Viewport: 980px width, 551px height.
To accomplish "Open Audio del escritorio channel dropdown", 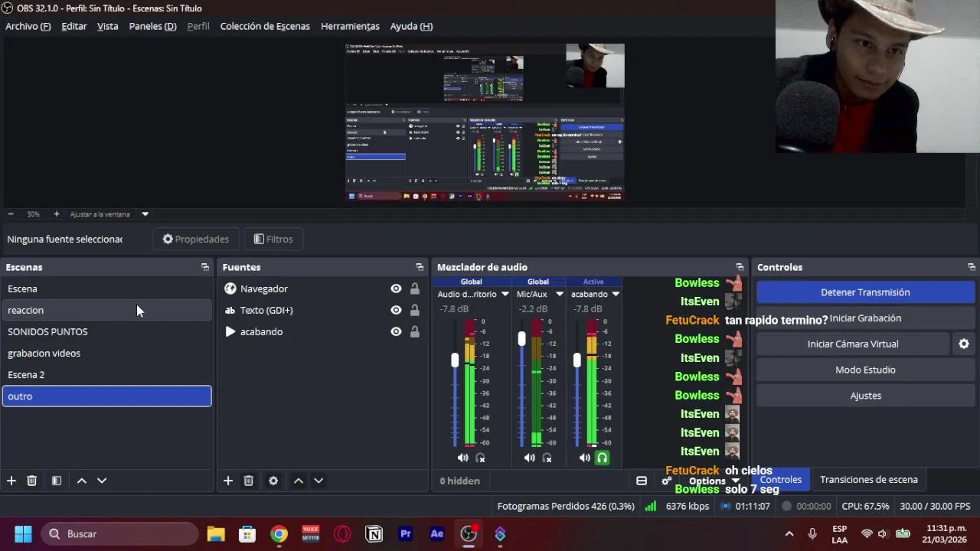I will click(x=505, y=294).
